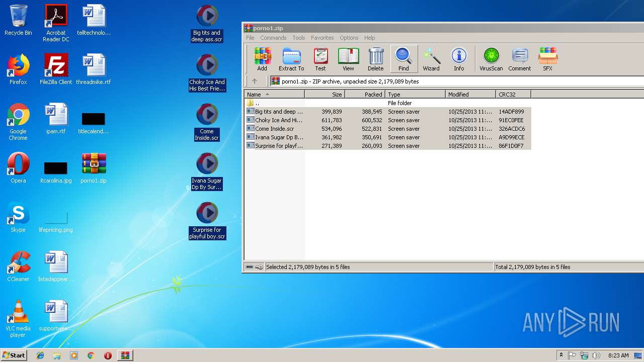Open the Tools menu
The width and height of the screenshot is (644, 362).
tap(299, 38)
